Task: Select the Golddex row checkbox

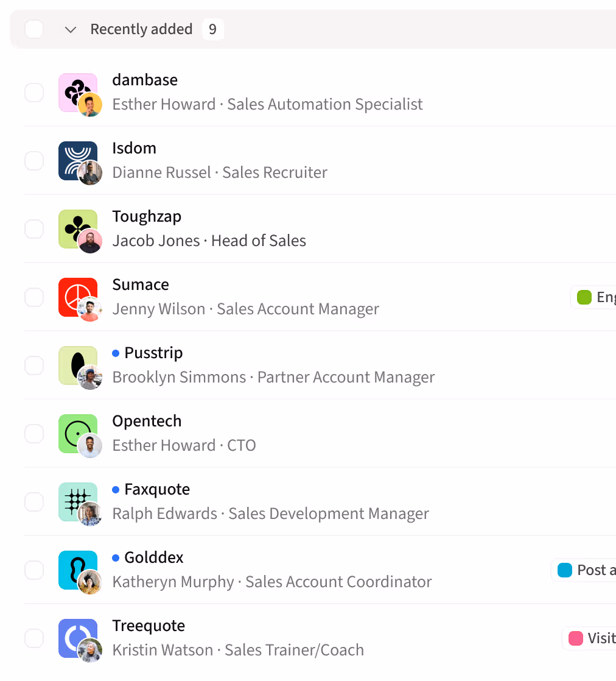Action: [34, 570]
